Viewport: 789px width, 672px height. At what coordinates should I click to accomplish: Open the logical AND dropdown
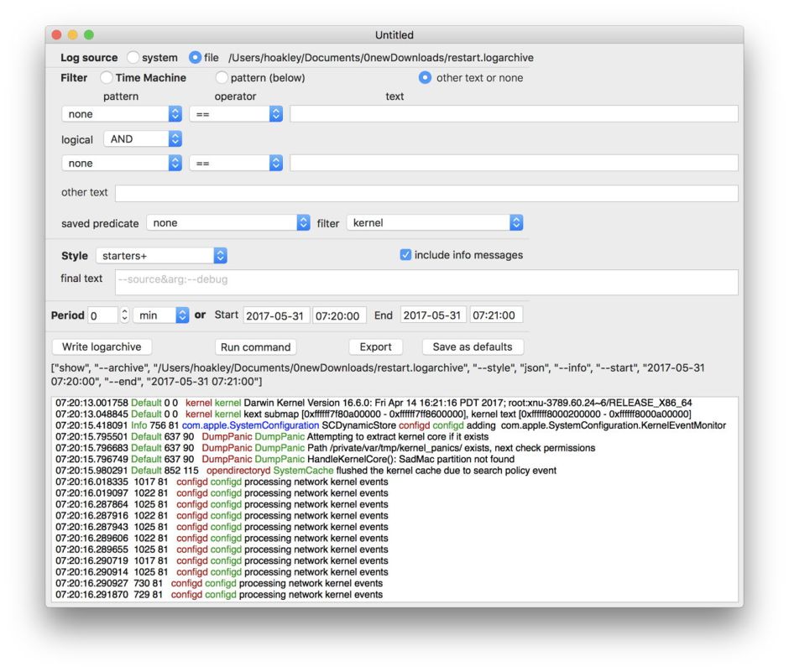tap(142, 139)
